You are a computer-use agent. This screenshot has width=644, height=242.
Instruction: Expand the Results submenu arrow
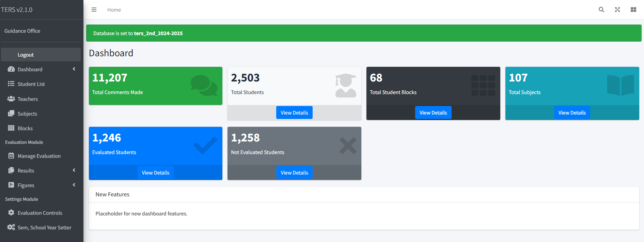point(74,170)
